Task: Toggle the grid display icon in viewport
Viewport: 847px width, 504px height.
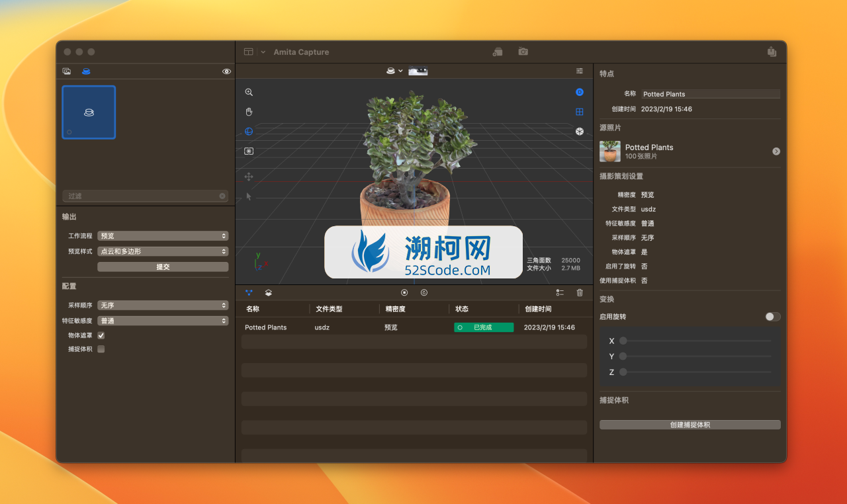Action: (580, 112)
